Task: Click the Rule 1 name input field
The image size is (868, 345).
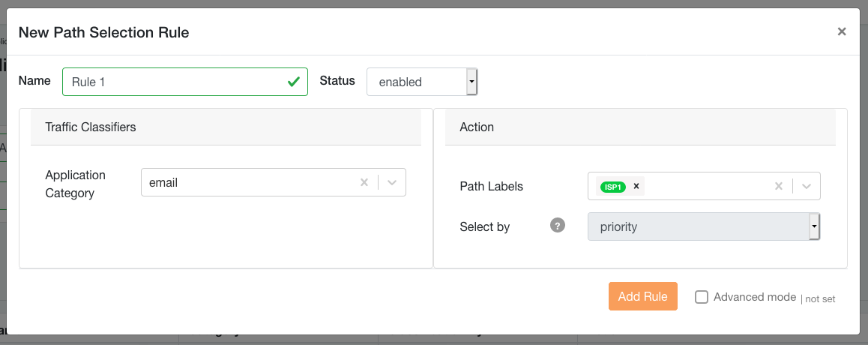Action: (172, 82)
